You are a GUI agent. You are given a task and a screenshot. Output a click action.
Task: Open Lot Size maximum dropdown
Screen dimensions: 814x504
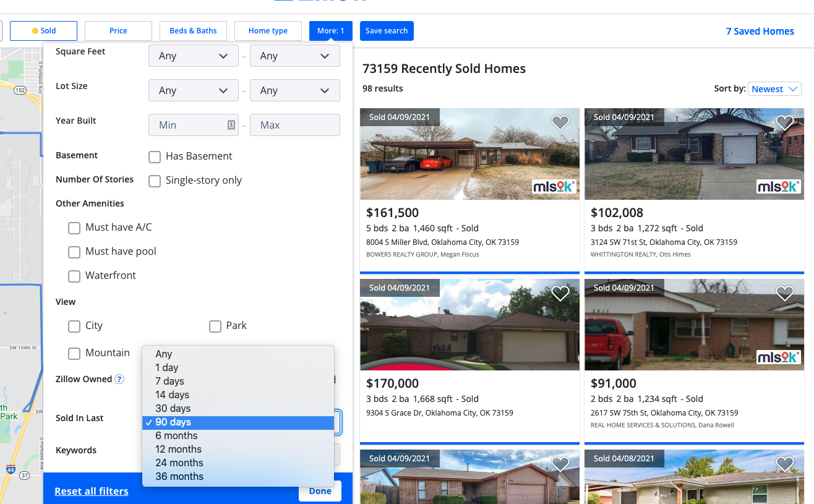(x=295, y=90)
